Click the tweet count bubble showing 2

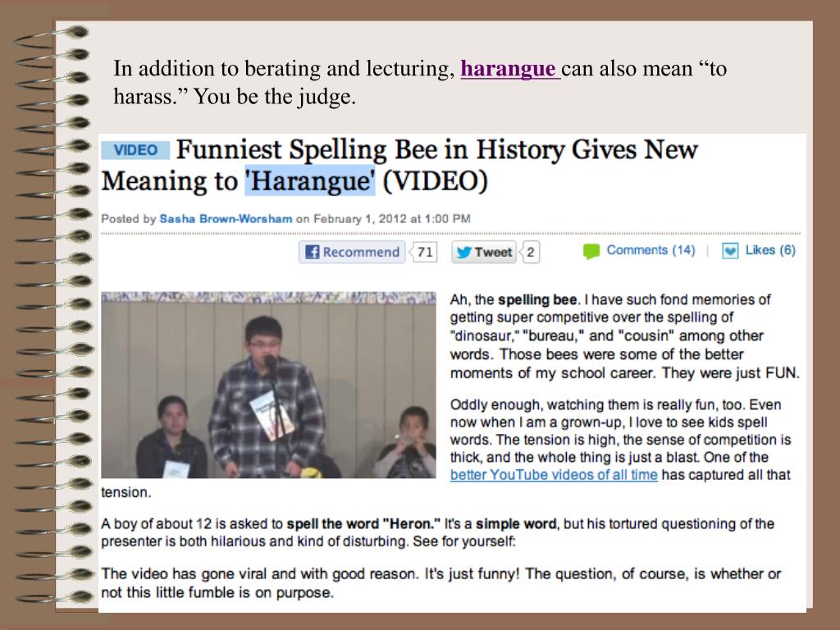(531, 252)
